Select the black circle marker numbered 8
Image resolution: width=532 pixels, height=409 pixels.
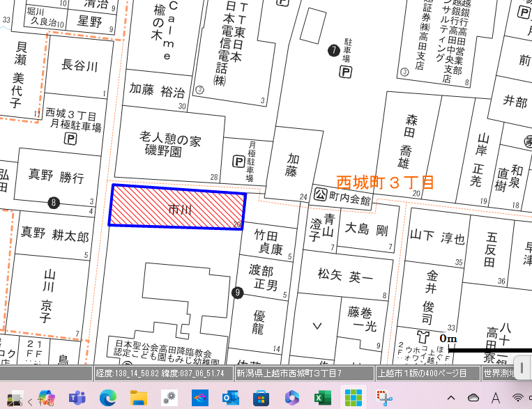pos(54,203)
